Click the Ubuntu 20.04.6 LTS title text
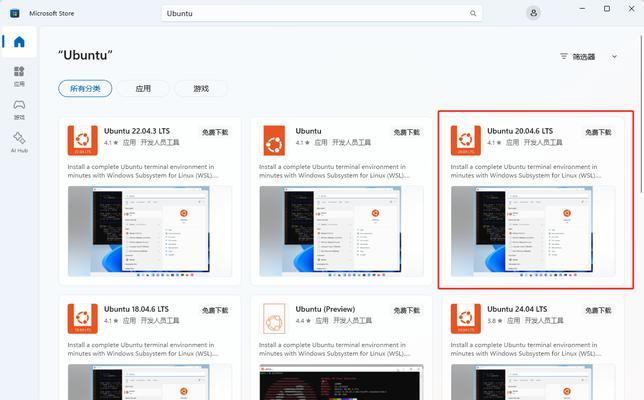Image resolution: width=644 pixels, height=400 pixels. 520,131
